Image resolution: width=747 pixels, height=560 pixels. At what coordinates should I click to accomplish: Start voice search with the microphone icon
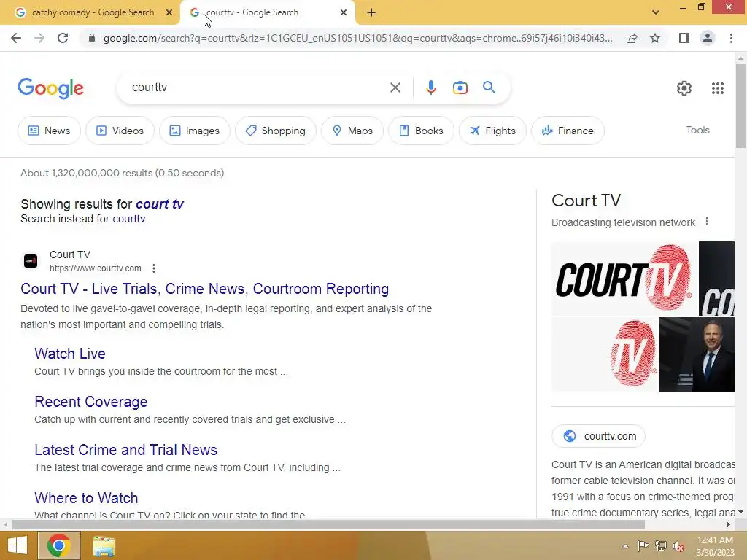(x=431, y=87)
